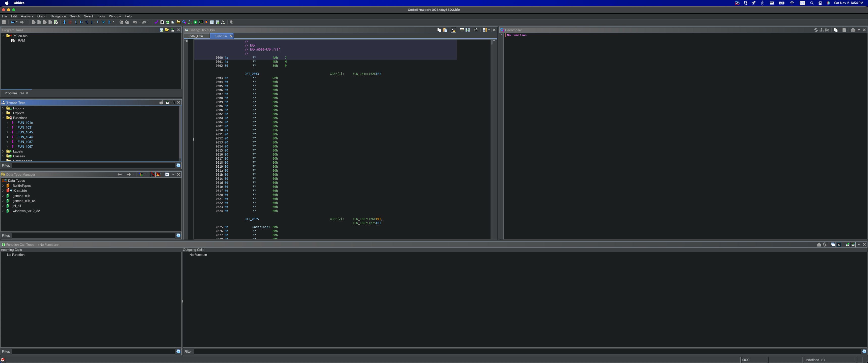
Task: Open the back-arrow history dropdown in the toolbar
Action: (17, 22)
